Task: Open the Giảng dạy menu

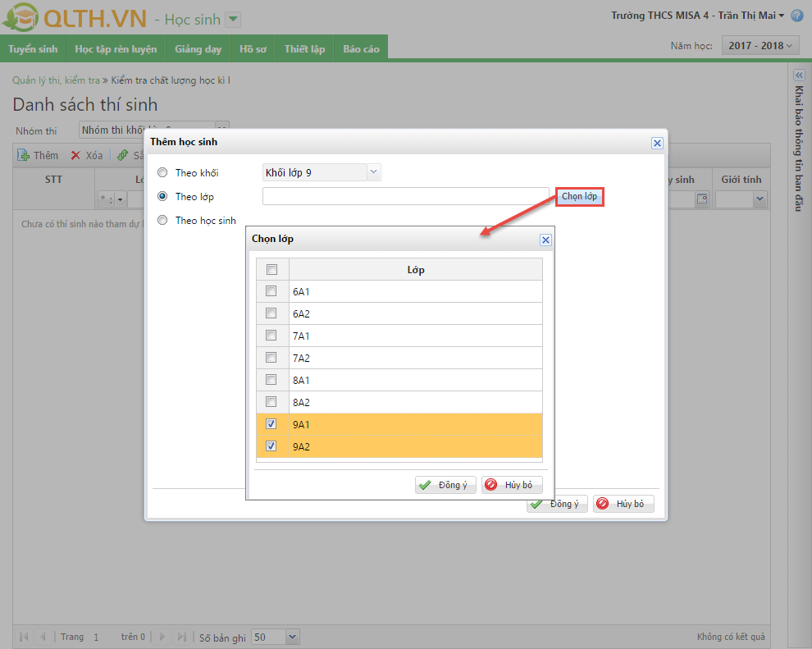Action: click(198, 49)
